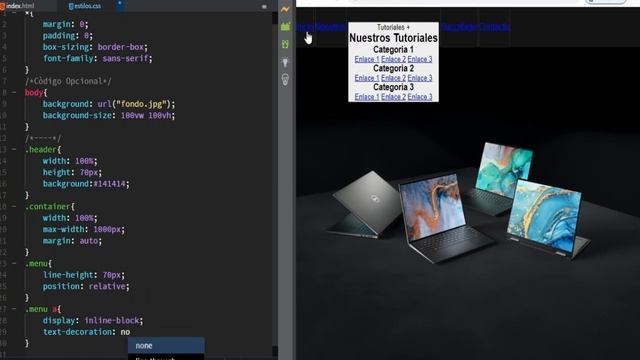The width and height of the screenshot is (640, 360).
Task: Click the 'display: inline-block;' line
Action: [93, 320]
